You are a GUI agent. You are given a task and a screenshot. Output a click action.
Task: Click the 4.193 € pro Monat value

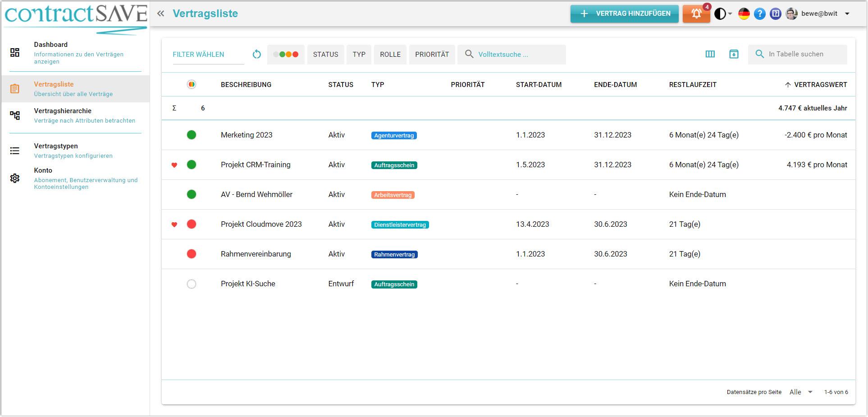pos(817,165)
